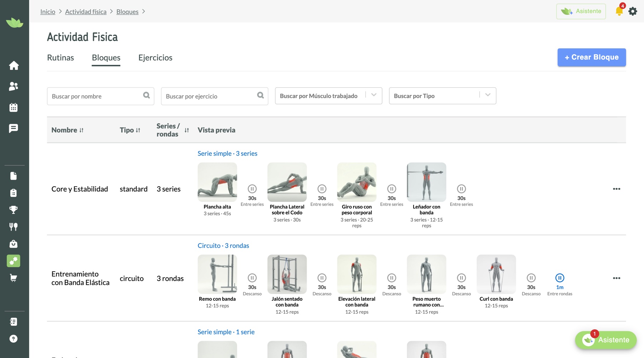Open the fork and knife nutrition icon
Screen dimensions: 644x358
pyautogui.click(x=14, y=227)
